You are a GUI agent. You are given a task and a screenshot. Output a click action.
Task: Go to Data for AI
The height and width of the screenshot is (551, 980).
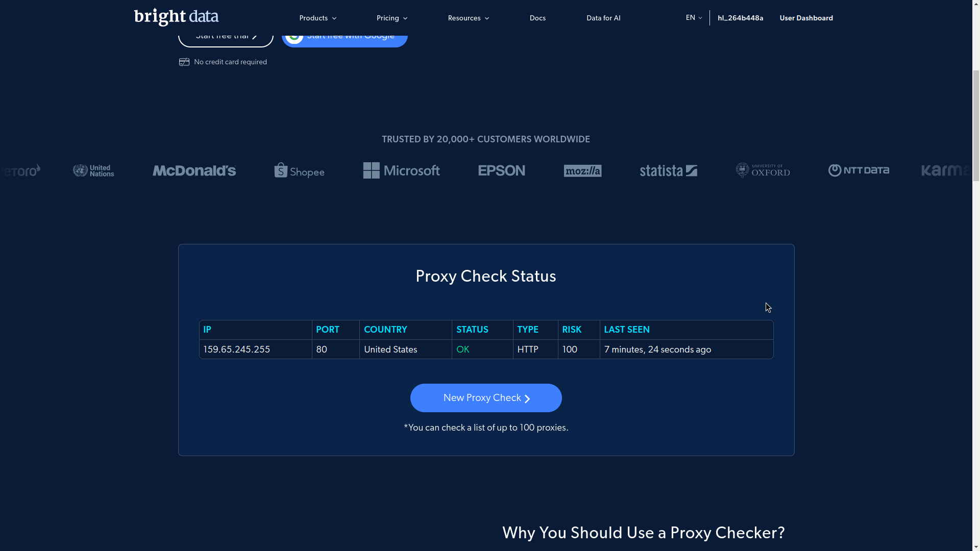[x=603, y=18]
